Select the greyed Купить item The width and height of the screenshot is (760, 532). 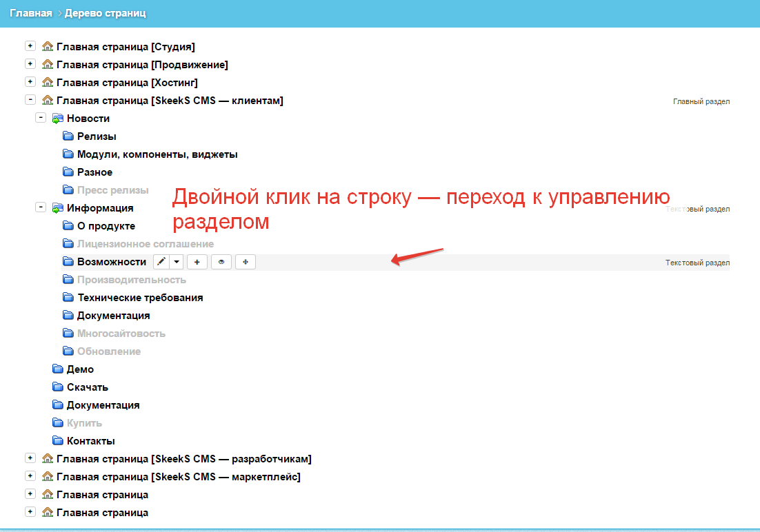point(84,424)
